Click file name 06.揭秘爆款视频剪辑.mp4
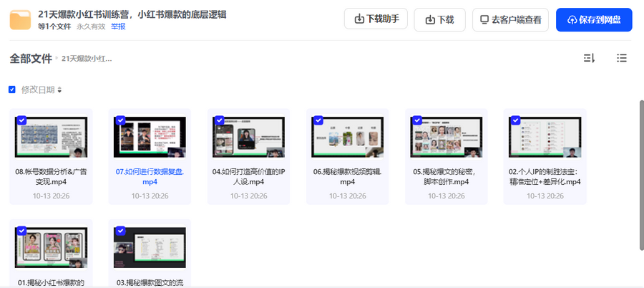Viewport: 644px width, 288px height. point(347,177)
